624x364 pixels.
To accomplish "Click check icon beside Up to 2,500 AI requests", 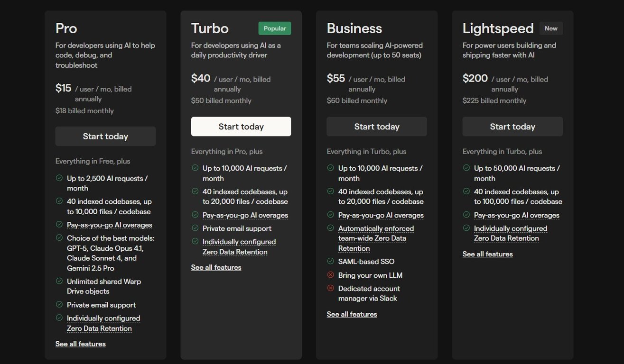I will click(59, 178).
